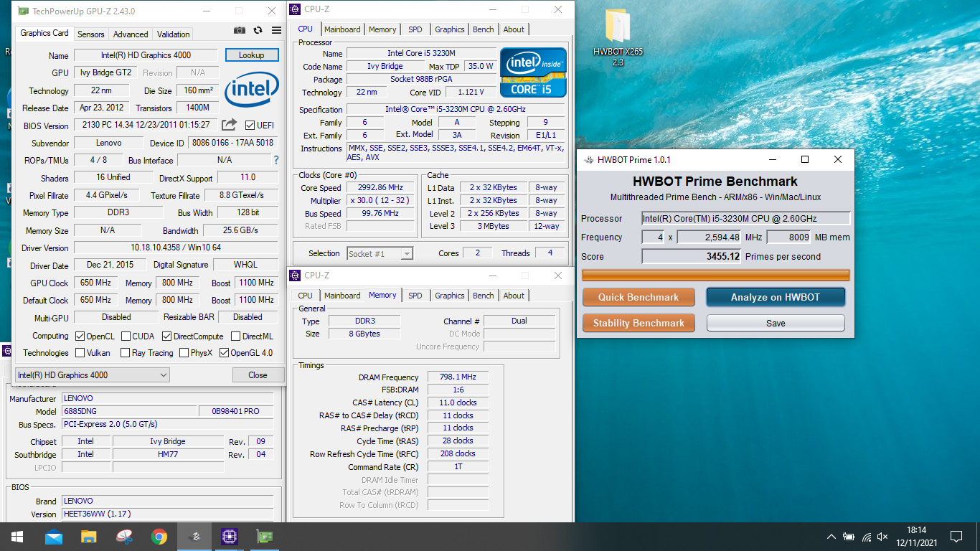The height and width of the screenshot is (551, 980).
Task: Toggle the DirectCompute checkbox
Action: [x=166, y=336]
